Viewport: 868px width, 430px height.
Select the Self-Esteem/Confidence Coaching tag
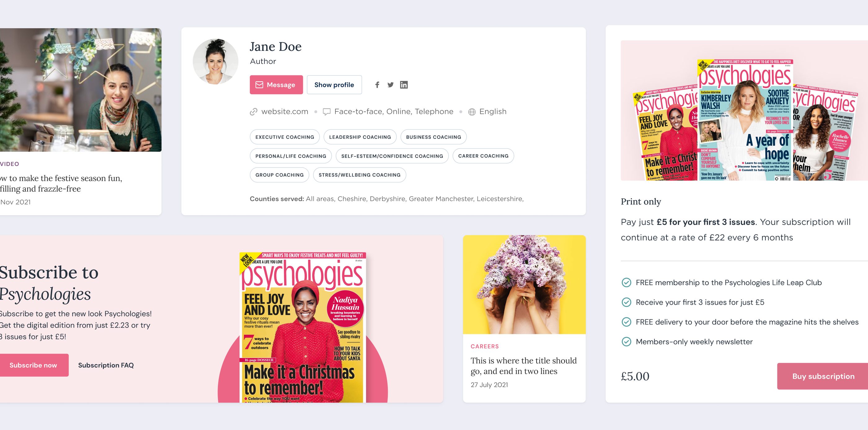tap(392, 156)
